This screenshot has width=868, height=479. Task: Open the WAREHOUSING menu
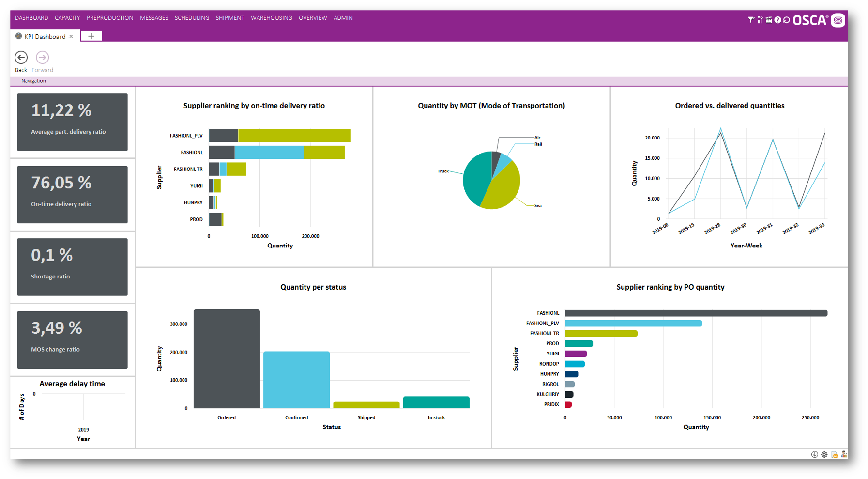pos(271,18)
